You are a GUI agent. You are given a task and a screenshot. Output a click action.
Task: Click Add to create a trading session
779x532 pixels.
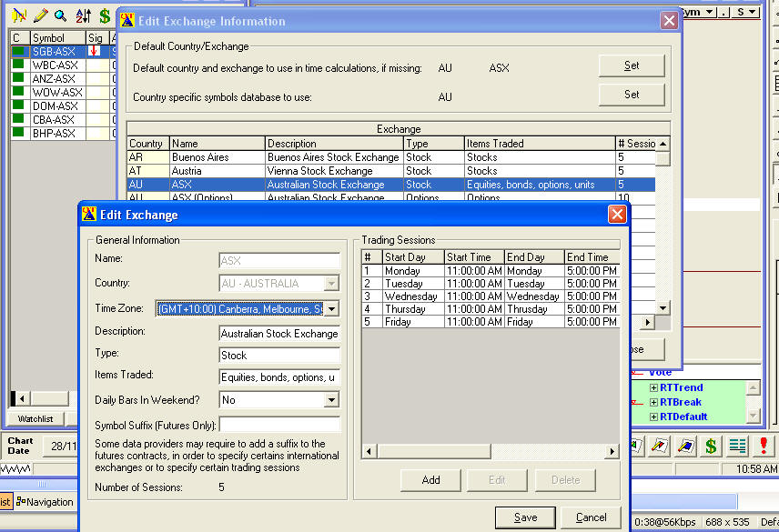[x=430, y=480]
